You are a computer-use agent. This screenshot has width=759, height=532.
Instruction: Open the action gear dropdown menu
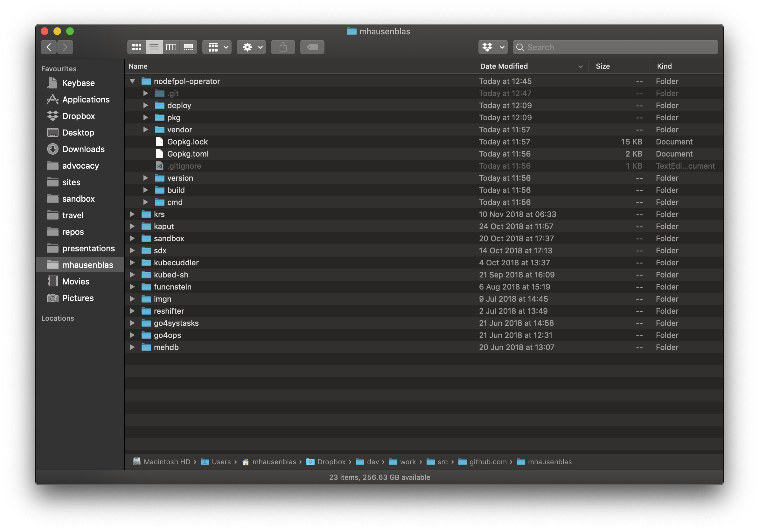pyautogui.click(x=251, y=47)
